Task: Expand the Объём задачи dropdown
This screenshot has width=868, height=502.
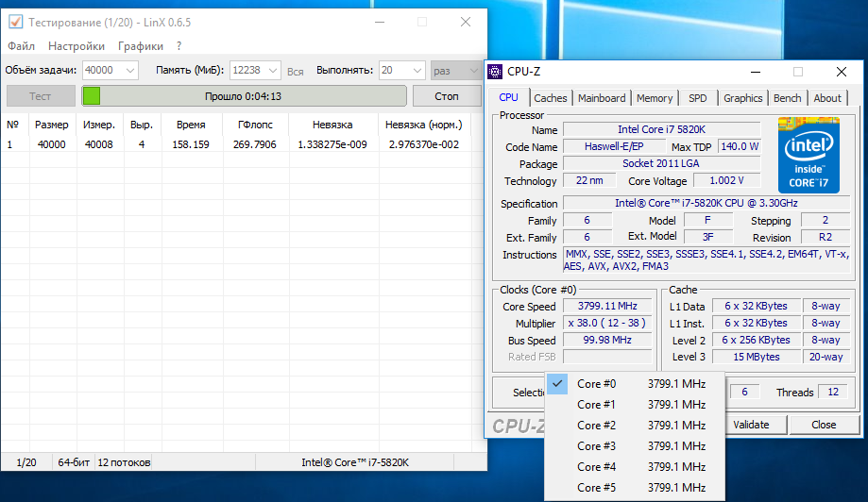Action: 130,71
